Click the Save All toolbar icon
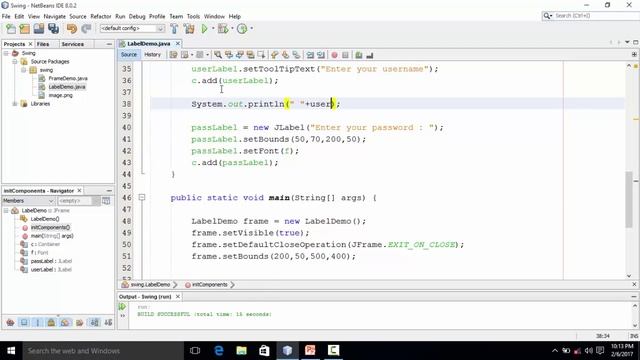Screen dimensions: 640x360 tap(53, 29)
